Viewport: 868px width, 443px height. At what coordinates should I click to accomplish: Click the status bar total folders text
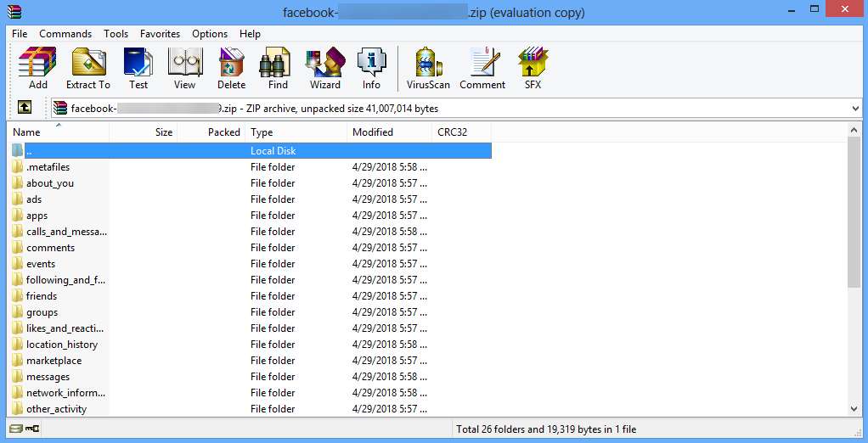tap(546, 429)
